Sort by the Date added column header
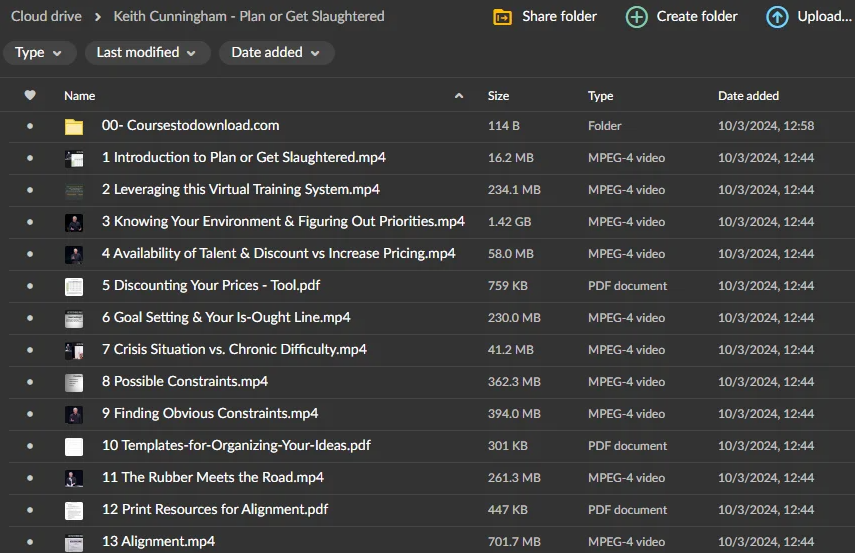The image size is (855, 553). tap(748, 96)
